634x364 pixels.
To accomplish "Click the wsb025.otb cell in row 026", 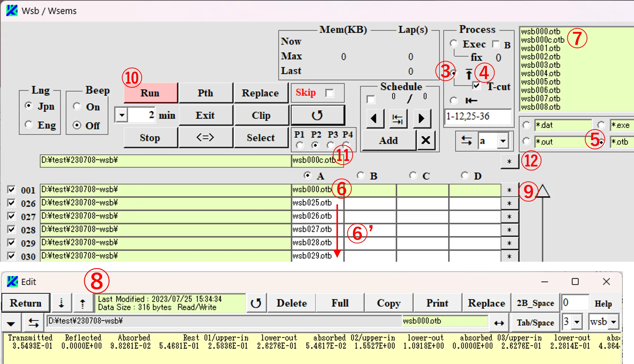I will click(x=318, y=203).
